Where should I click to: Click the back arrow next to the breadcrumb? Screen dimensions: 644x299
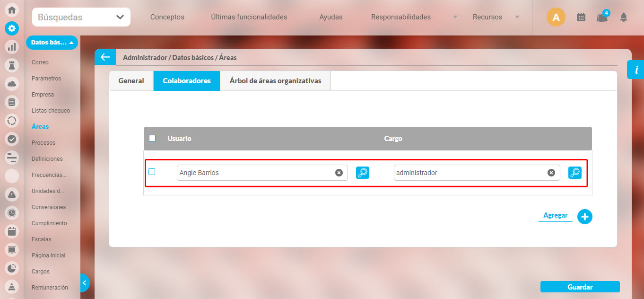click(x=105, y=57)
